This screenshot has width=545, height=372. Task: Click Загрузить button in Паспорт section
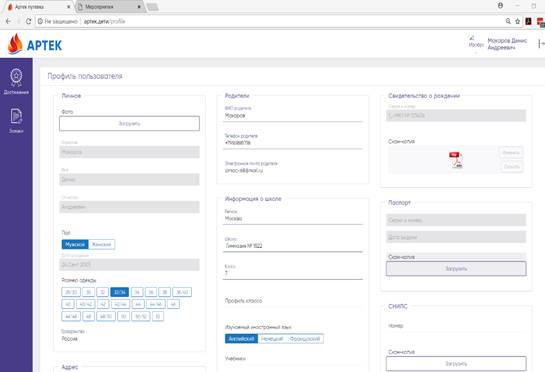point(456,268)
